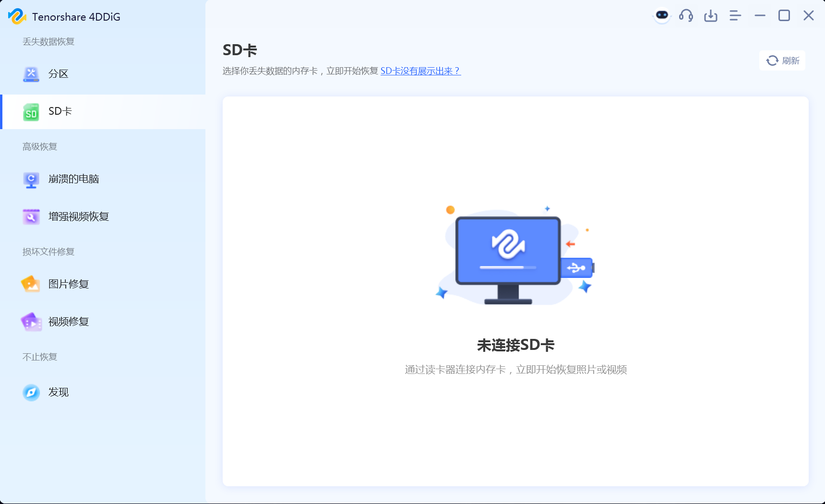The image size is (825, 504).
Task: Open customer support headset icon
Action: coord(686,16)
